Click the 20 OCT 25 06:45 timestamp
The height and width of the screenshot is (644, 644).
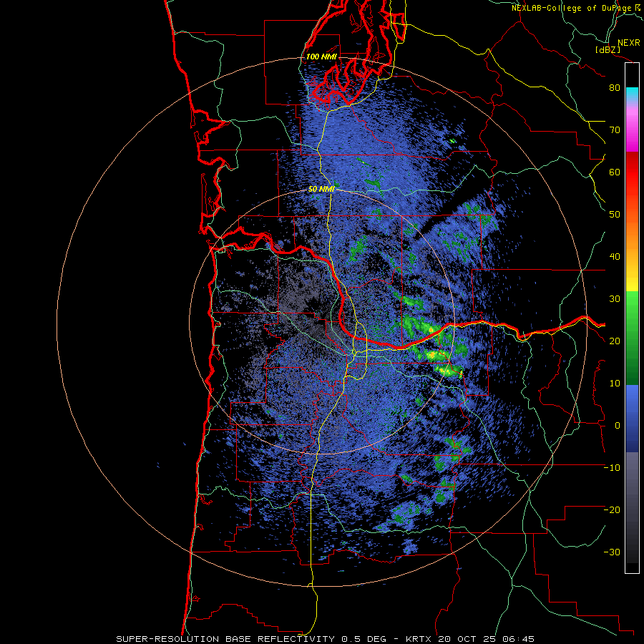(487, 639)
